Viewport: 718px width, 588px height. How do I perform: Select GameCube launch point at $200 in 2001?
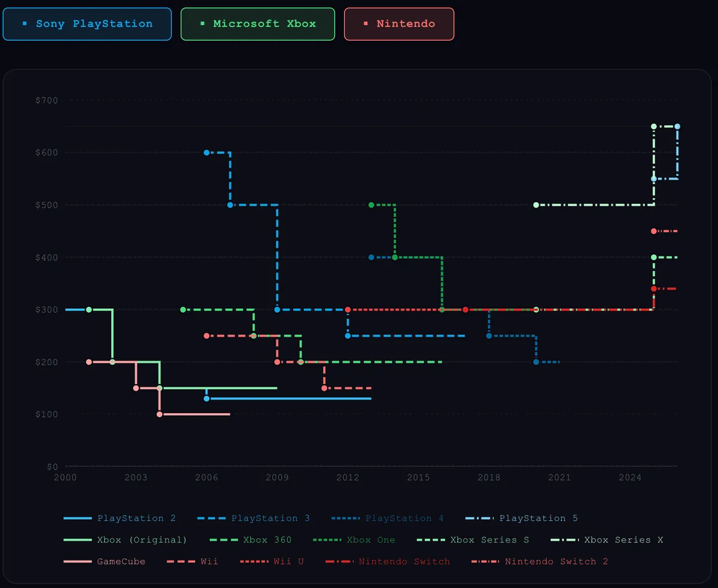click(89, 362)
